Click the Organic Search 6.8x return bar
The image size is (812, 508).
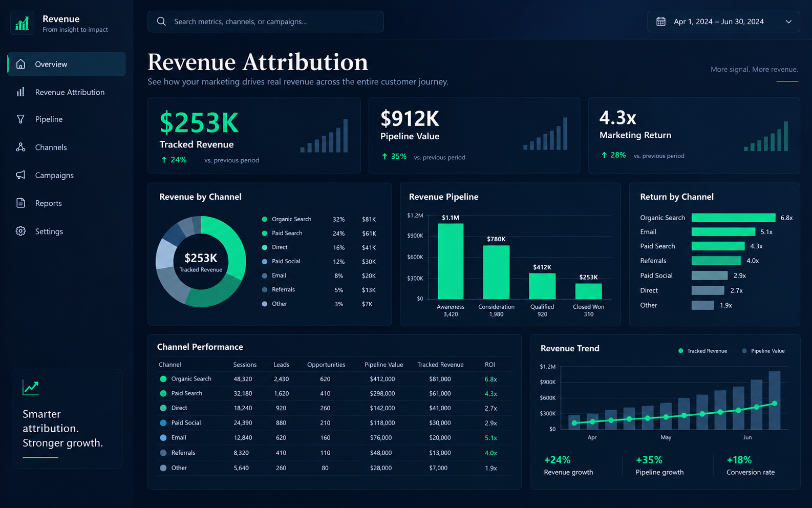pos(734,218)
